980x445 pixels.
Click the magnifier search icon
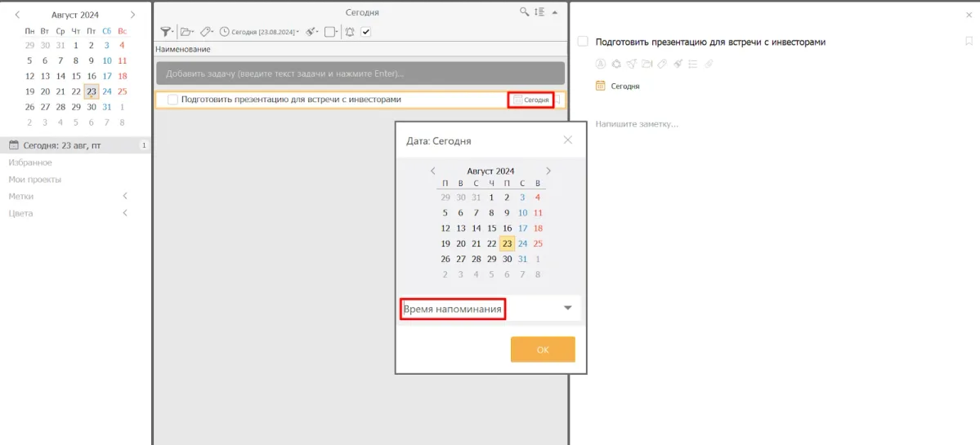point(524,12)
